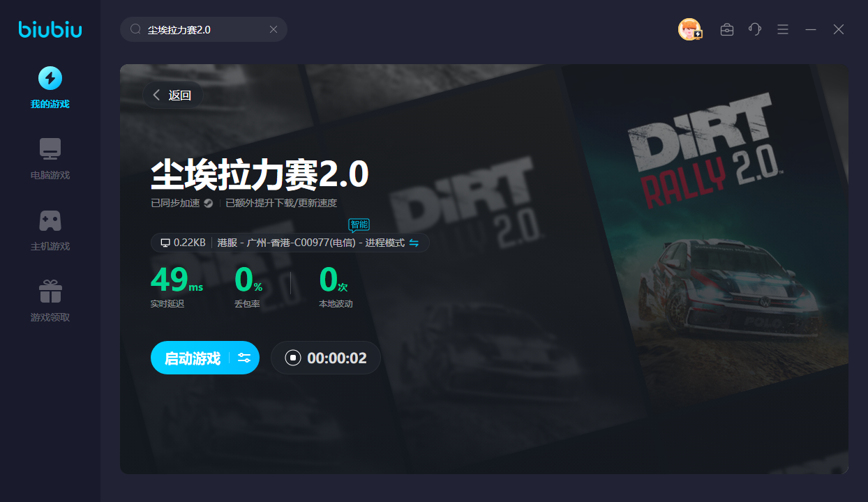Image resolution: width=868 pixels, height=502 pixels.
Task: Go back with the 返回 button
Action: (173, 96)
